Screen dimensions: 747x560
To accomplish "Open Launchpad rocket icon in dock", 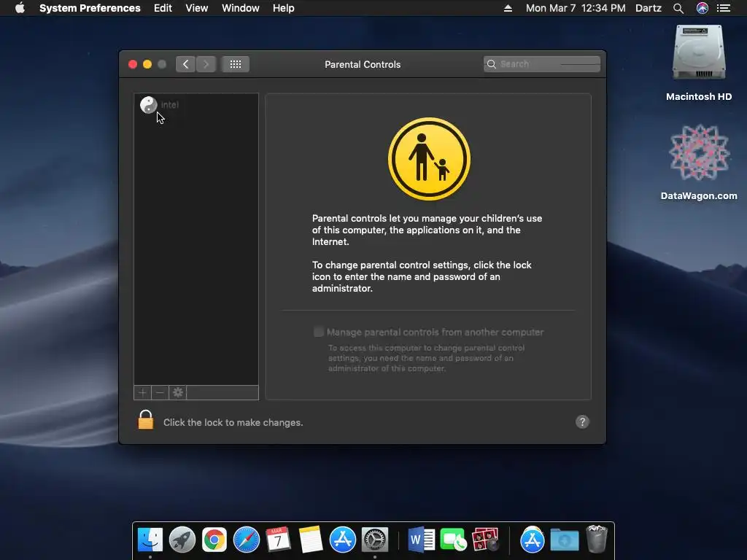I will click(182, 540).
